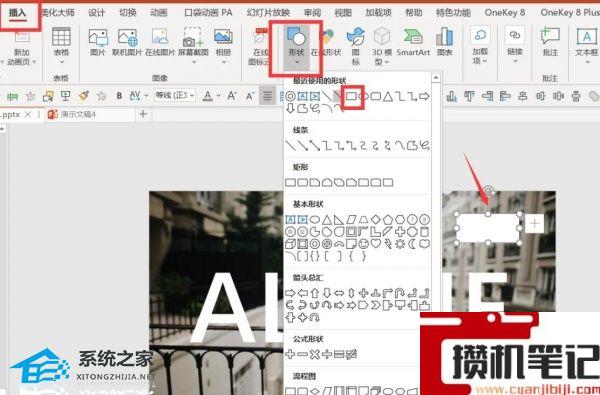
Task: Click the presentation screen icon in quick toolbar
Action: coord(66,96)
